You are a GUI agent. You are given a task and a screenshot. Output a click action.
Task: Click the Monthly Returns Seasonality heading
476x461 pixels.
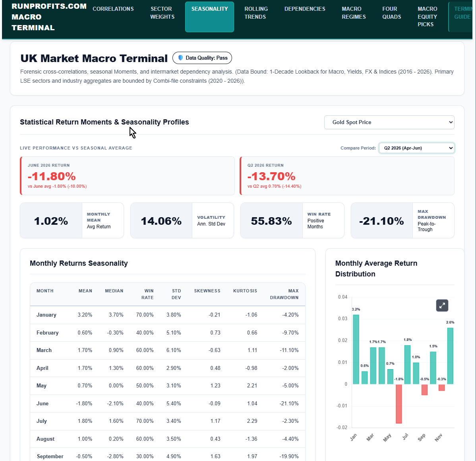(x=79, y=263)
